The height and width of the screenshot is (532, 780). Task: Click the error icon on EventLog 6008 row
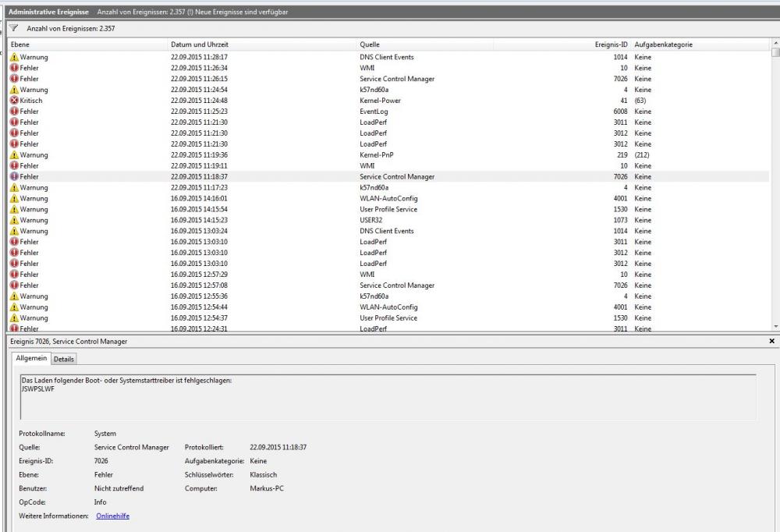click(14, 112)
